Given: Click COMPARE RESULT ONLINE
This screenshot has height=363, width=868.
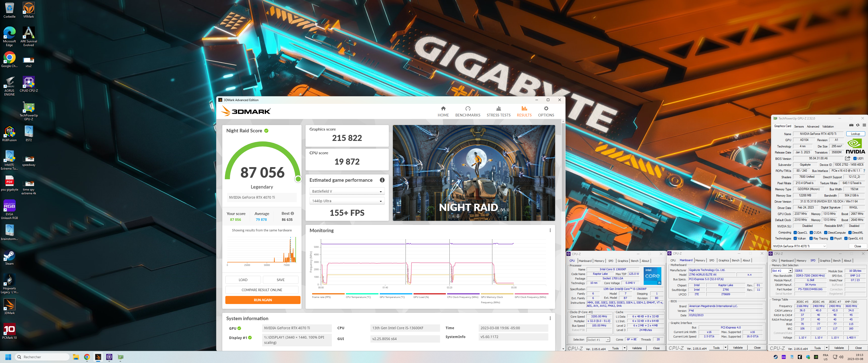Looking at the screenshot, I should click(x=261, y=290).
